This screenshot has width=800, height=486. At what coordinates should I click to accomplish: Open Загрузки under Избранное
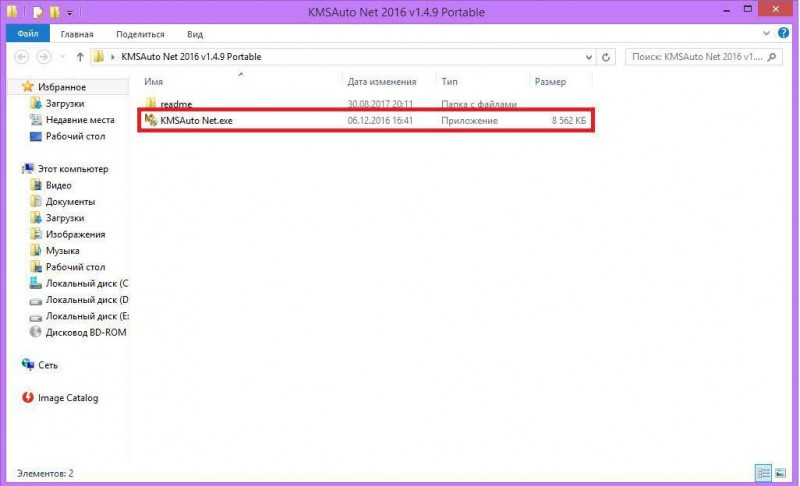coord(65,104)
